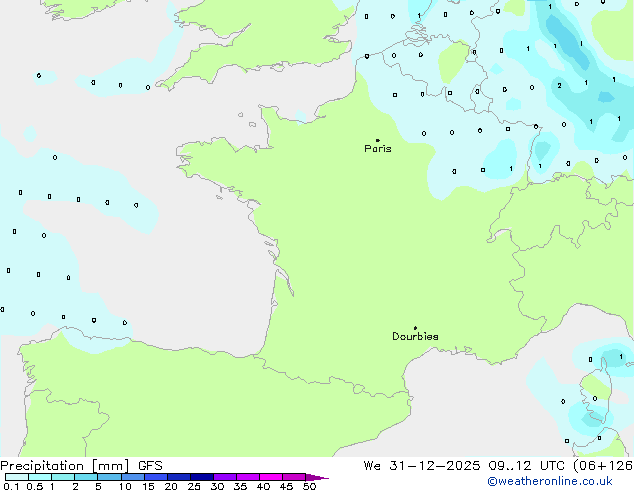Click the black dot marker above Dourbies
Image resolution: width=634 pixels, height=490 pixels.
coord(415,328)
